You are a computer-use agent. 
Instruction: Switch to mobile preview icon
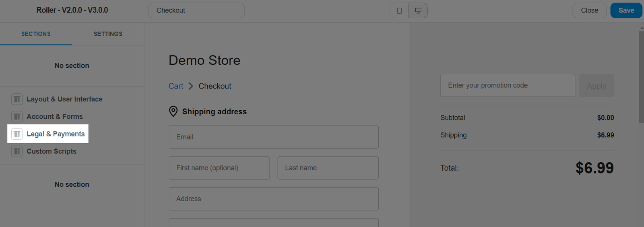point(399,10)
